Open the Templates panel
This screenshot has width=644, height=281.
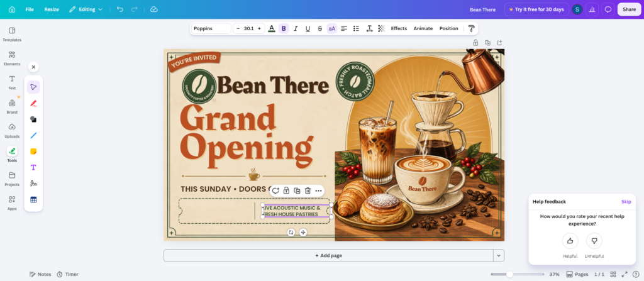tap(12, 34)
